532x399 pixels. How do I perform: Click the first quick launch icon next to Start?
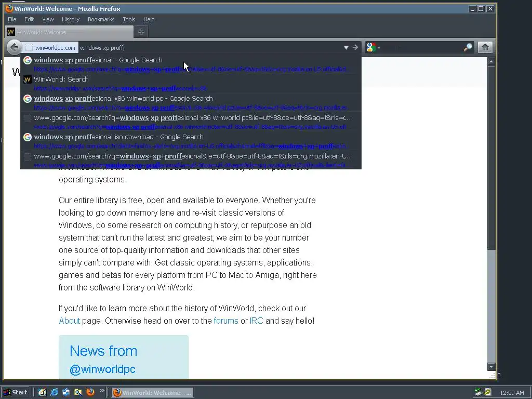pyautogui.click(x=42, y=392)
